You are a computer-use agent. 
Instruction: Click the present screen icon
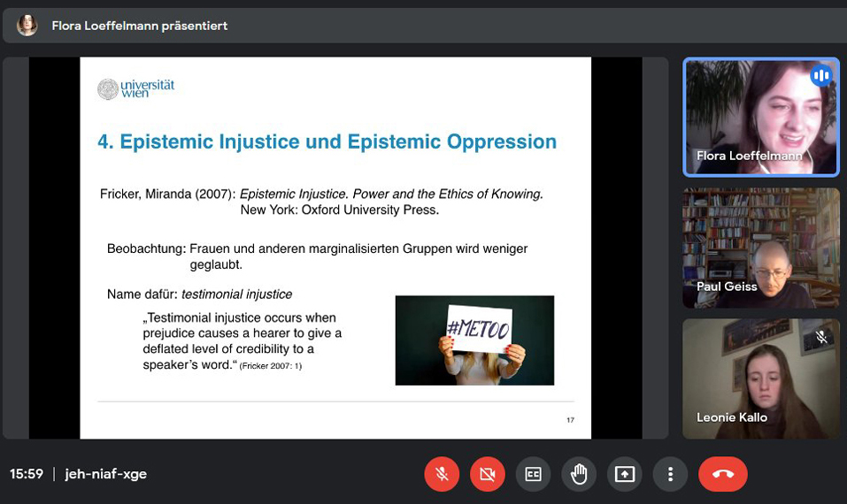pos(625,475)
